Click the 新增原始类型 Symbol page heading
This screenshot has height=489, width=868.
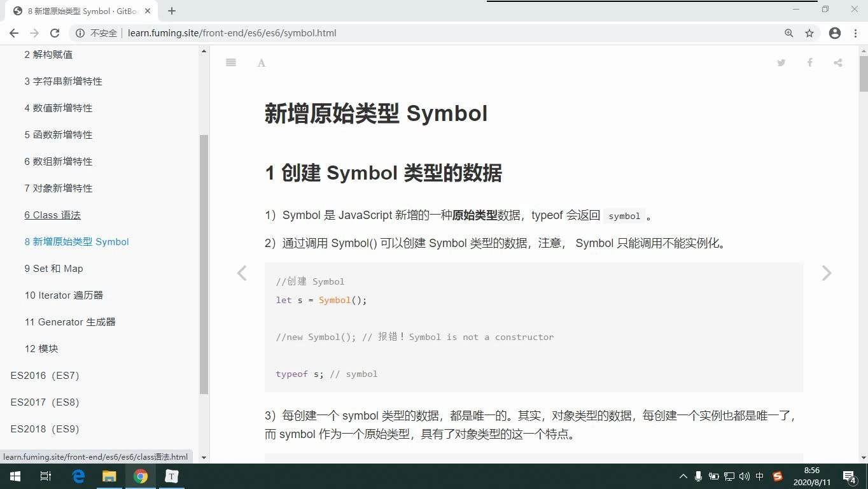(x=376, y=113)
